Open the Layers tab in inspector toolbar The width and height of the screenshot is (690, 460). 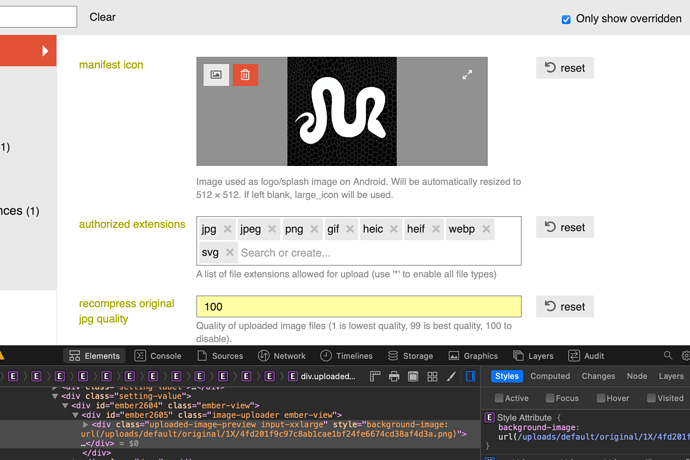coord(533,356)
